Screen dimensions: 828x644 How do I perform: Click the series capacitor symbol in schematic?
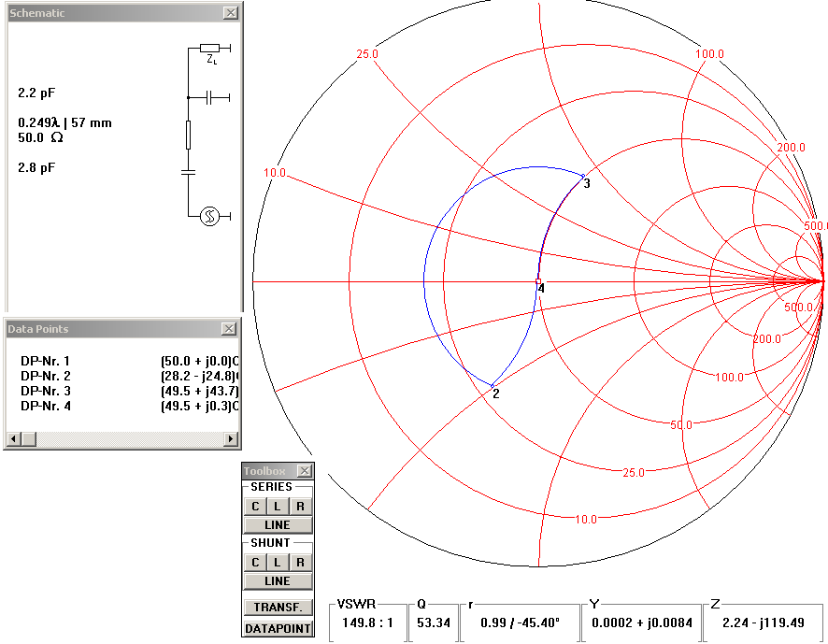point(188,172)
